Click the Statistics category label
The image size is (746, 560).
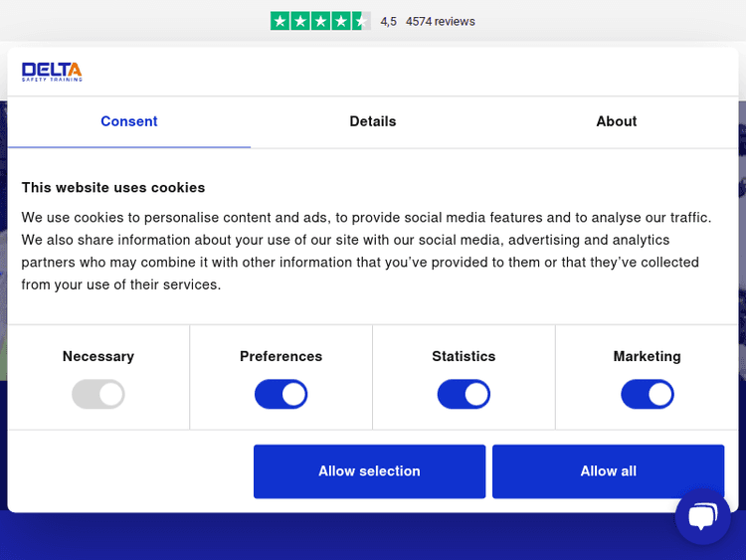[464, 356]
